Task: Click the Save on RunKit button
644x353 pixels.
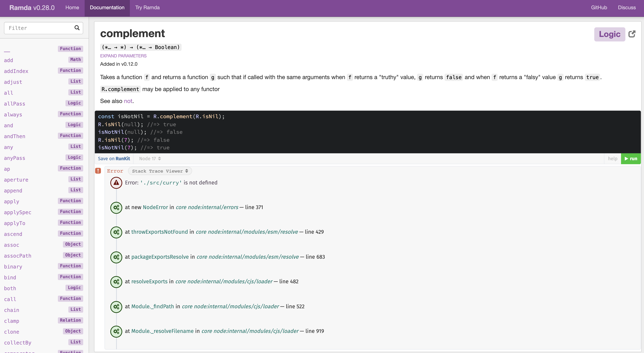Action: click(114, 158)
